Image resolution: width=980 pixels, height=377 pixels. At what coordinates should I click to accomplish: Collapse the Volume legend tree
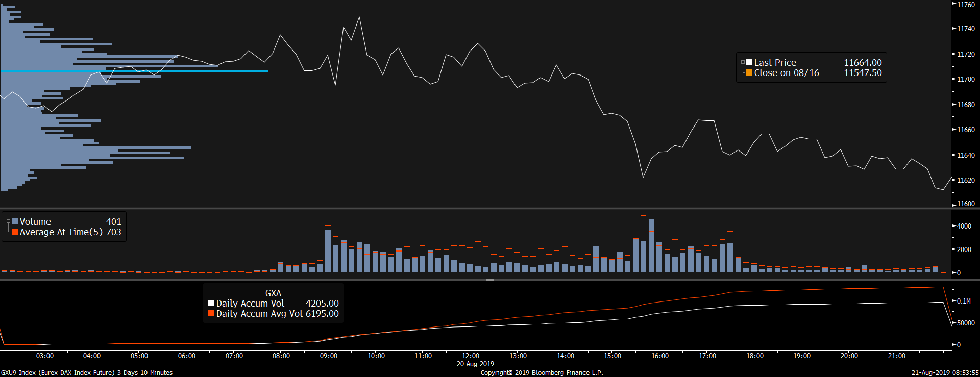(x=8, y=221)
